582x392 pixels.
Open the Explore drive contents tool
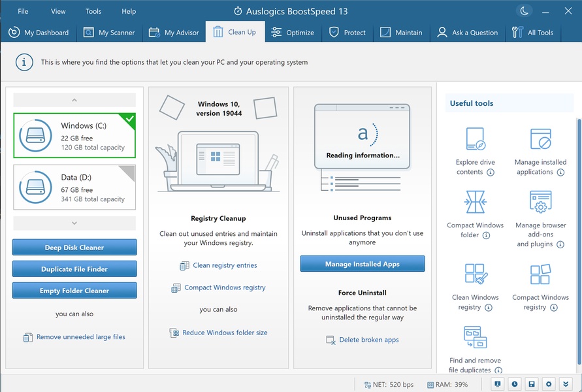tap(475, 139)
